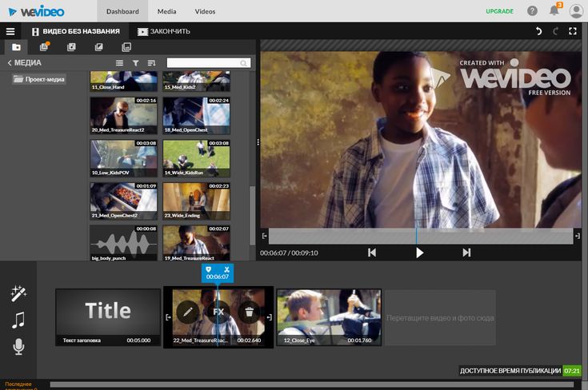Split clip with scissors icon on playhead
This screenshot has height=390, width=588.
(x=227, y=269)
